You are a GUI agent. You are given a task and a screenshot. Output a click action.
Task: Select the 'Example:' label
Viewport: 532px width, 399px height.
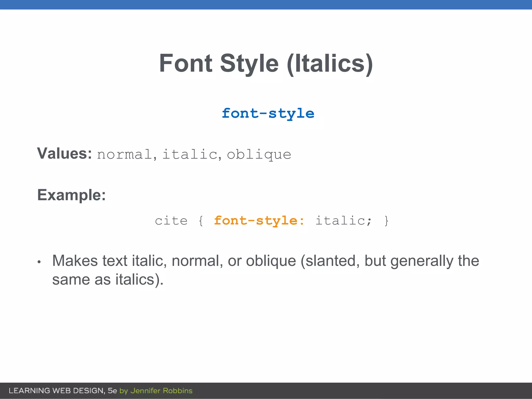click(71, 195)
